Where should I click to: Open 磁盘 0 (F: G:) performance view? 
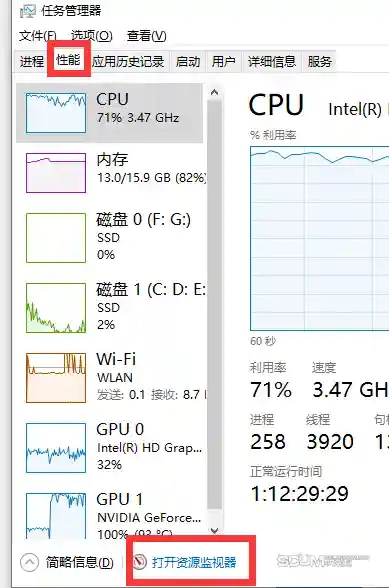111,238
